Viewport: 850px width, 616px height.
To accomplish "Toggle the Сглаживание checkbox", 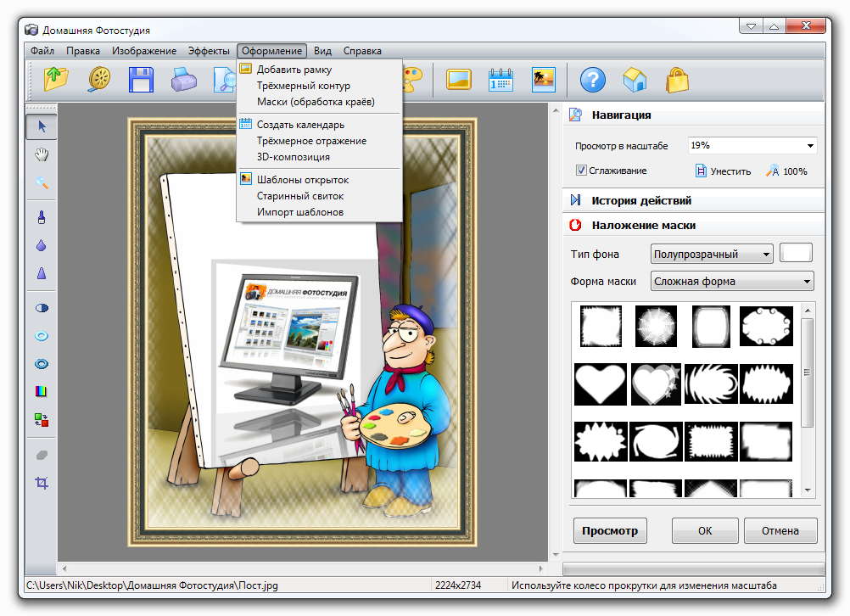I will tap(581, 171).
